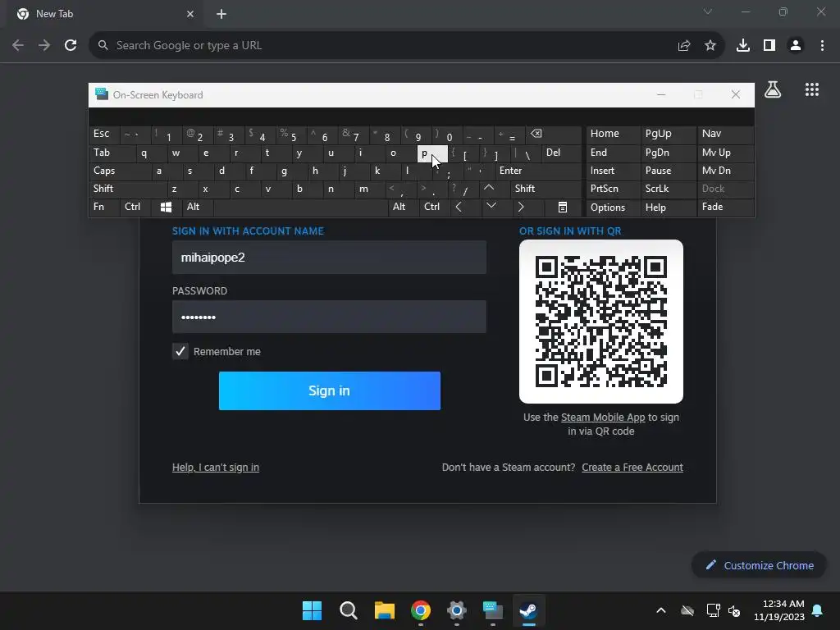
Task: Open Chrome three-dot menu
Action: (822, 46)
